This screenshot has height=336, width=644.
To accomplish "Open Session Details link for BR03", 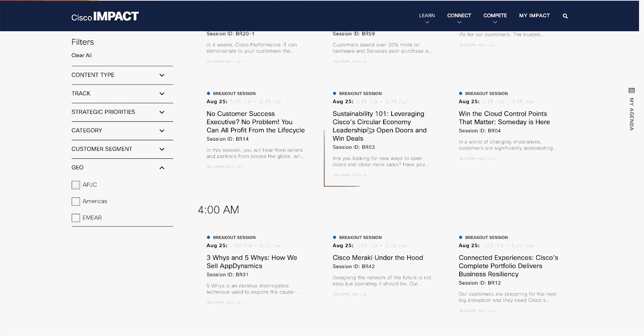I will [351, 175].
